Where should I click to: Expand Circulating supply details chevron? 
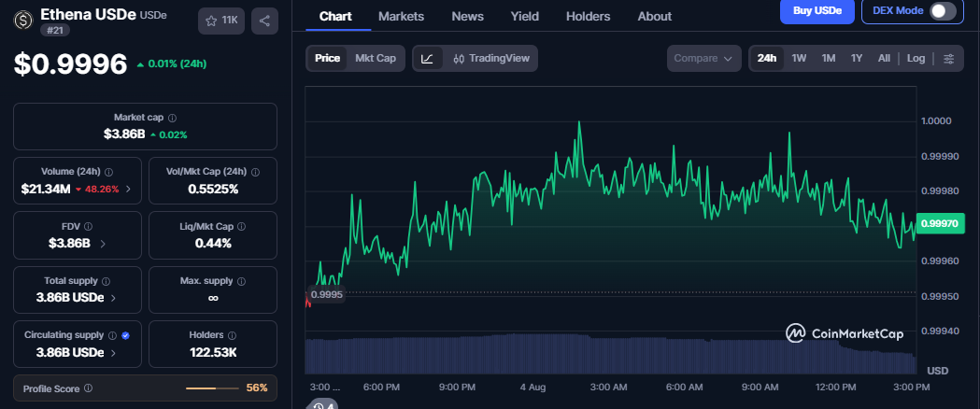point(113,353)
